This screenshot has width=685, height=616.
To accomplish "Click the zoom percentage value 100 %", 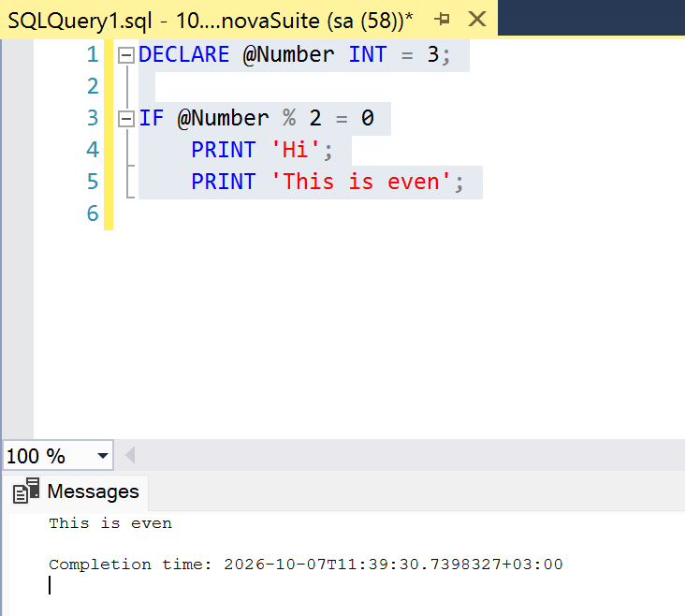I will pyautogui.click(x=36, y=457).
